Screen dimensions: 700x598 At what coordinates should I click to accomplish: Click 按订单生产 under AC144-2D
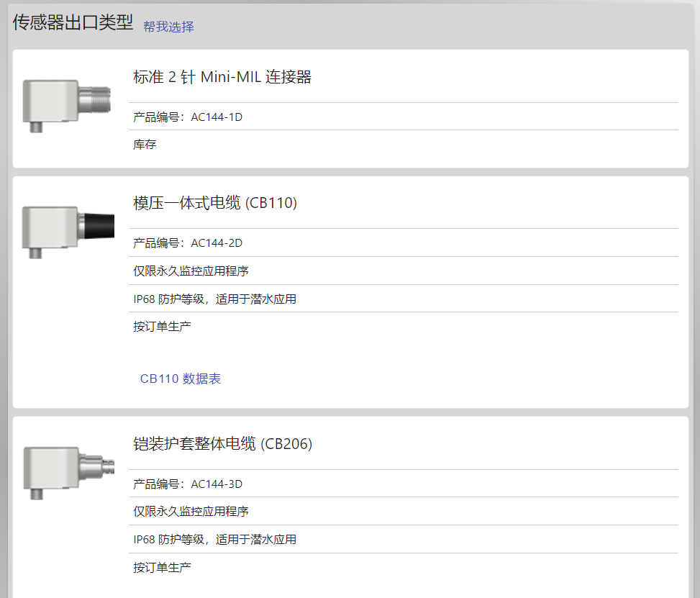[x=162, y=327]
